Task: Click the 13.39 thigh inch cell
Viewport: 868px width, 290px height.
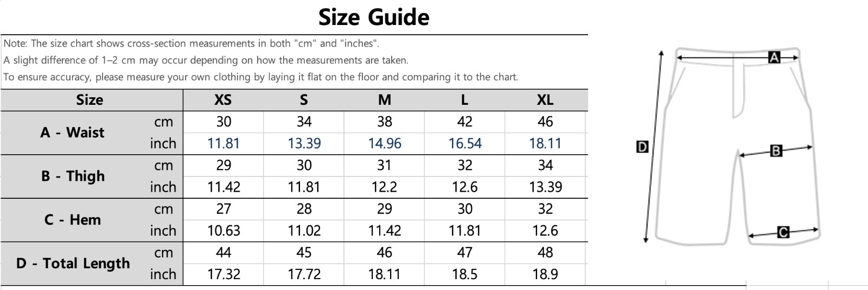Action: click(x=545, y=187)
